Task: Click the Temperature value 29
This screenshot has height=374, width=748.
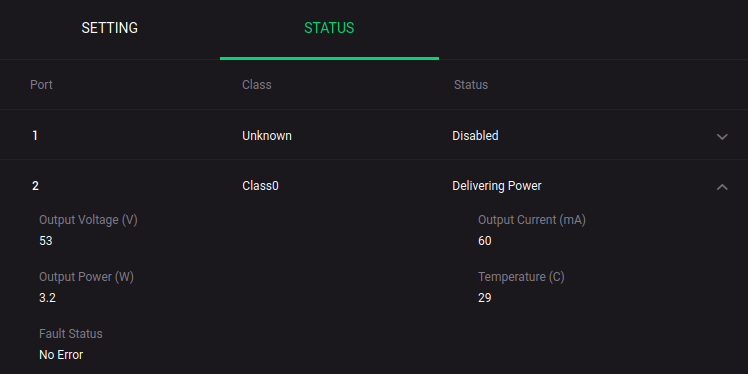Action: click(485, 298)
